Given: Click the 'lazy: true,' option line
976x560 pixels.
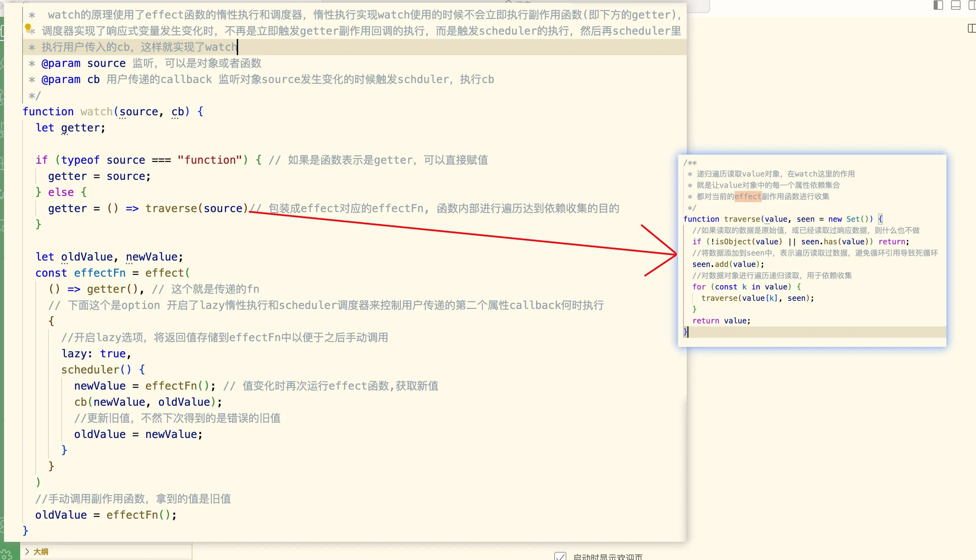Looking at the screenshot, I should (96, 354).
